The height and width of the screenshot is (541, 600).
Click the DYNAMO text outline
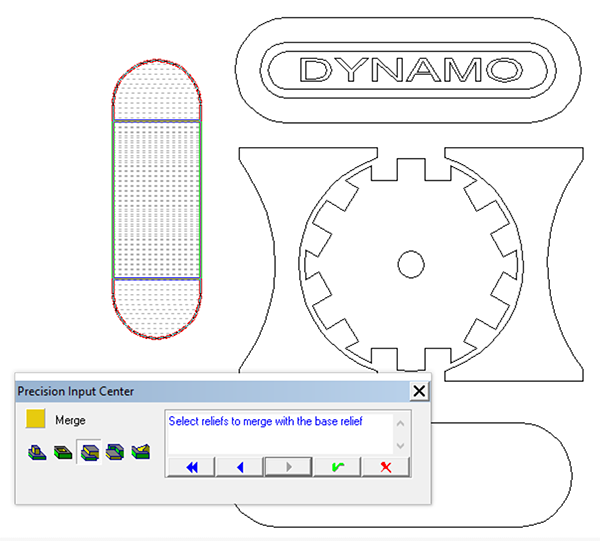[411, 70]
